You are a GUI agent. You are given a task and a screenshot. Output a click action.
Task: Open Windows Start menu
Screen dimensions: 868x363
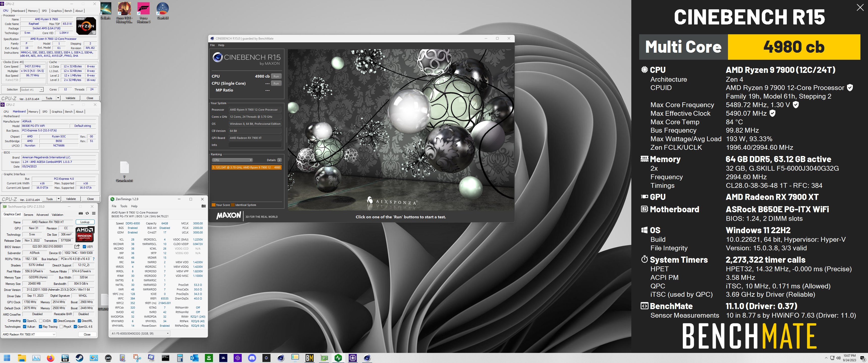[7, 358]
